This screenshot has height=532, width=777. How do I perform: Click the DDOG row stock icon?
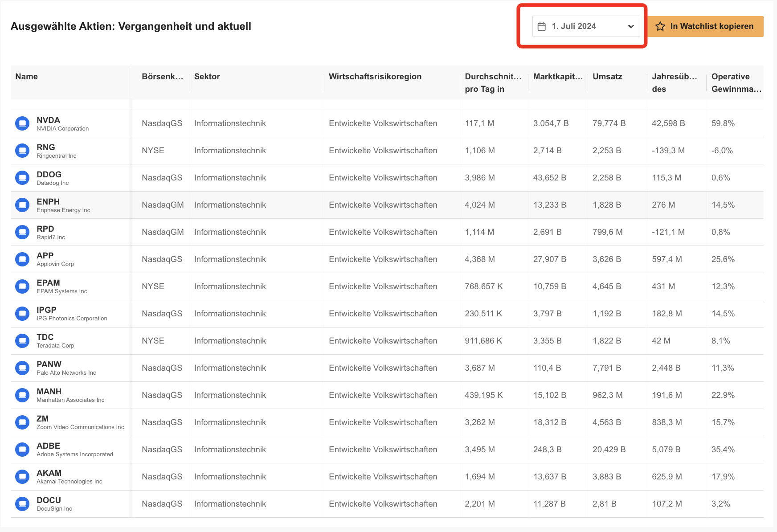pyautogui.click(x=22, y=178)
